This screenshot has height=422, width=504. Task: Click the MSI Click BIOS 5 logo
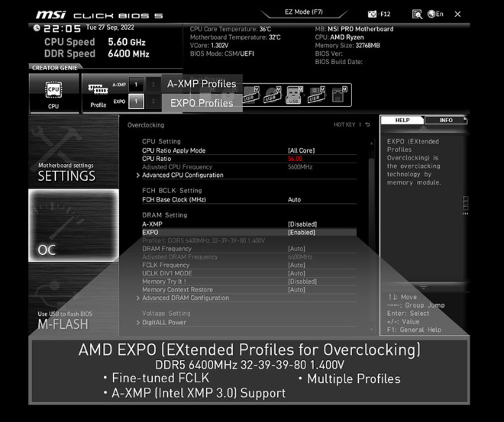[99, 14]
